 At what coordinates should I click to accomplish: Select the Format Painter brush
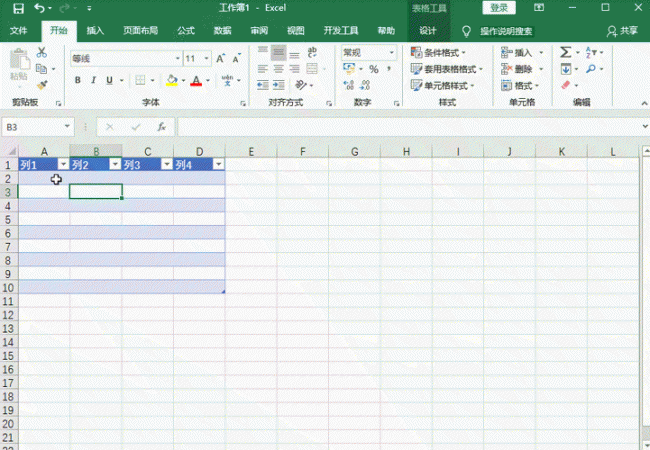point(42,85)
